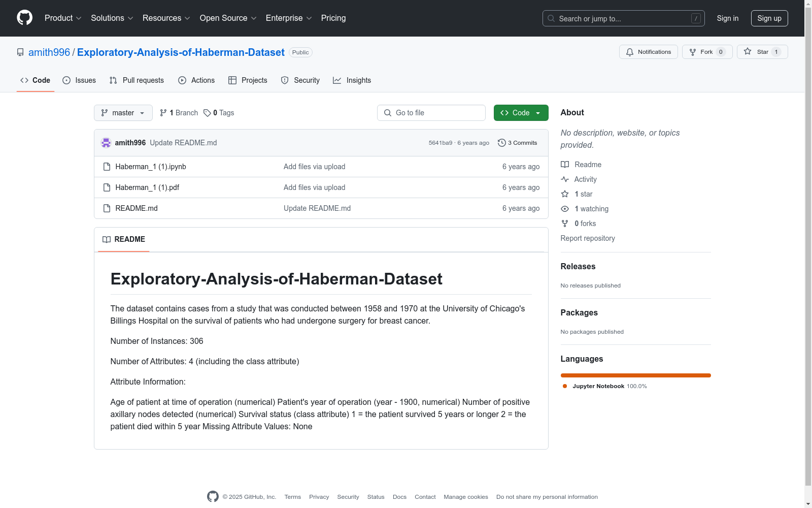
Task: Click the Go to file input
Action: pos(431,113)
